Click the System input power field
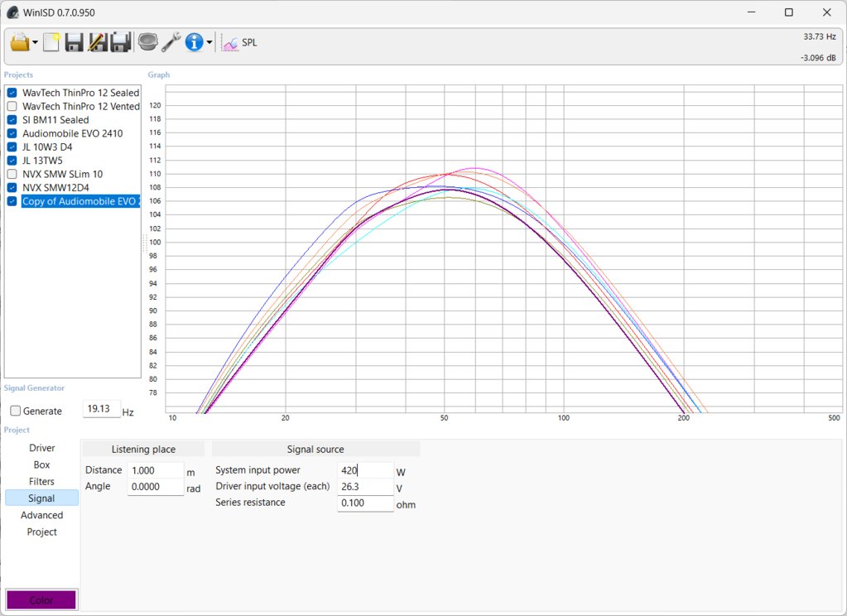The height and width of the screenshot is (616, 847). (365, 470)
